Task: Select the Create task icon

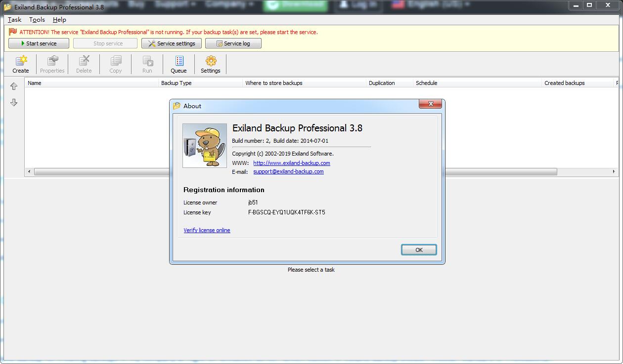Action: [20, 64]
